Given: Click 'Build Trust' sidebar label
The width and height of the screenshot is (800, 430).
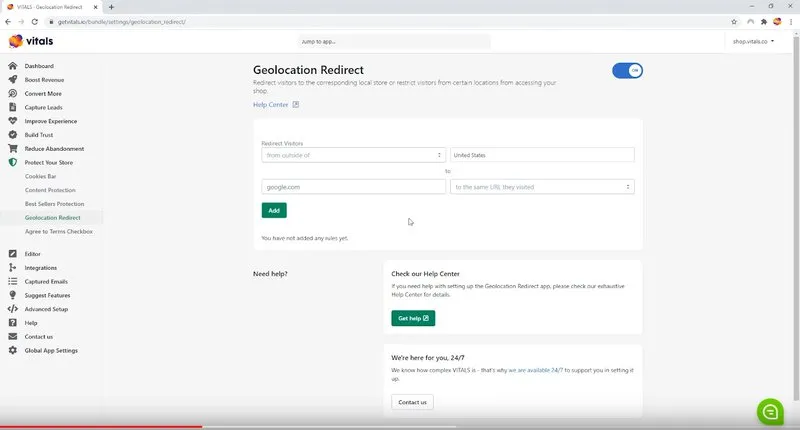Looking at the screenshot, I should pyautogui.click(x=39, y=135).
